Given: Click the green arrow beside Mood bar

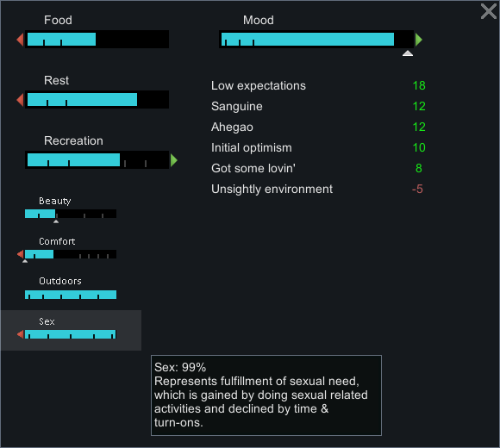Looking at the screenshot, I should click(419, 40).
